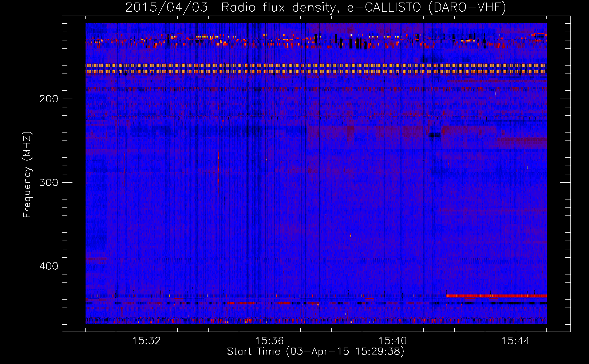Click the 15:32 time tick label
Viewport: 589px width, 364px height.
147,341
